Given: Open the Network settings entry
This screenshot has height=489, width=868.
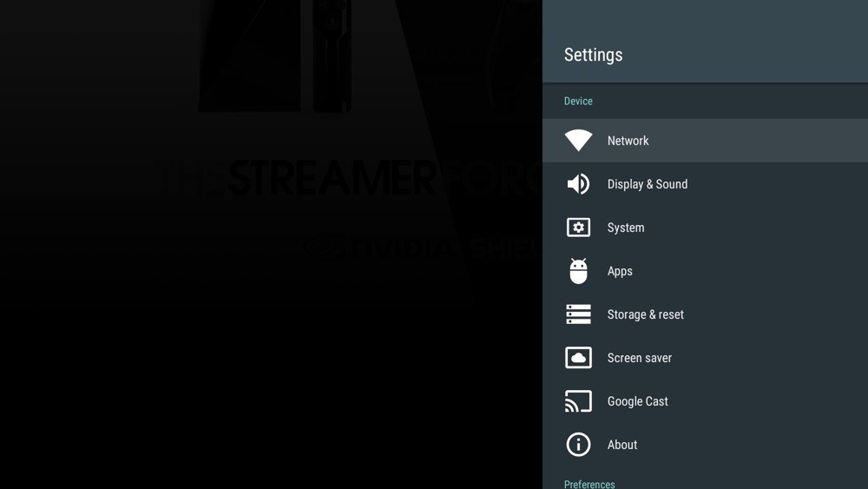Looking at the screenshot, I should [628, 141].
